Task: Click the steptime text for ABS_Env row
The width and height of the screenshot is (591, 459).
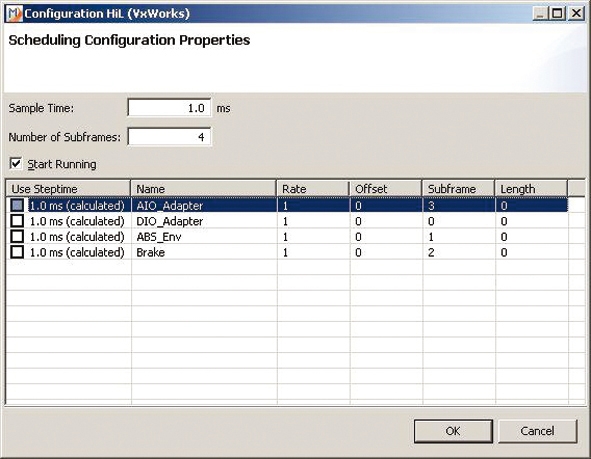Action: point(77,237)
